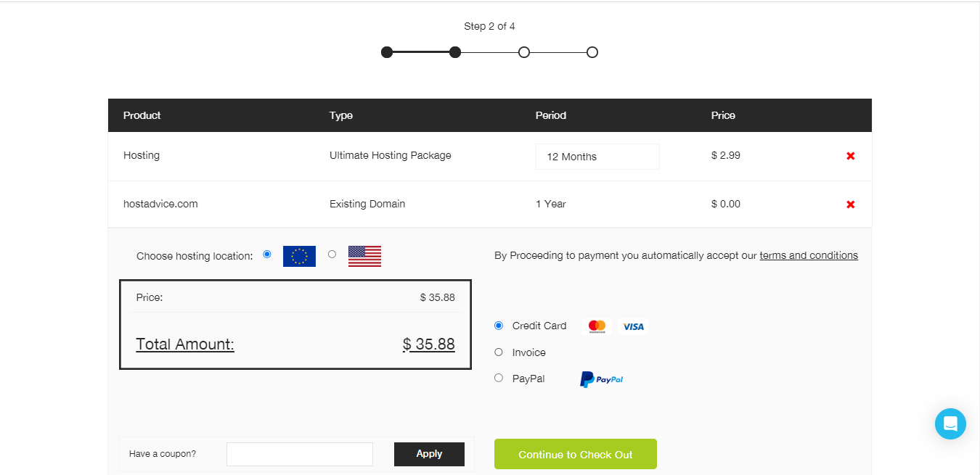Click the hostadvice.com domain cell
980x475 pixels.
(x=160, y=204)
